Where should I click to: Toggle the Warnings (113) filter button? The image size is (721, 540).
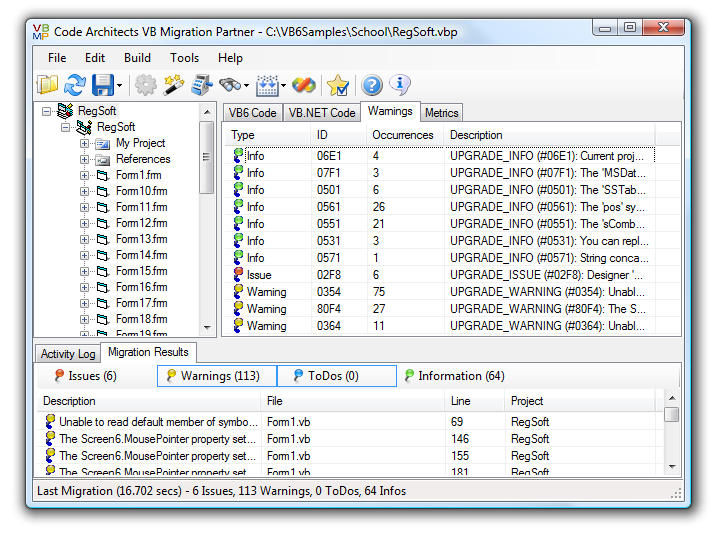pos(217,376)
